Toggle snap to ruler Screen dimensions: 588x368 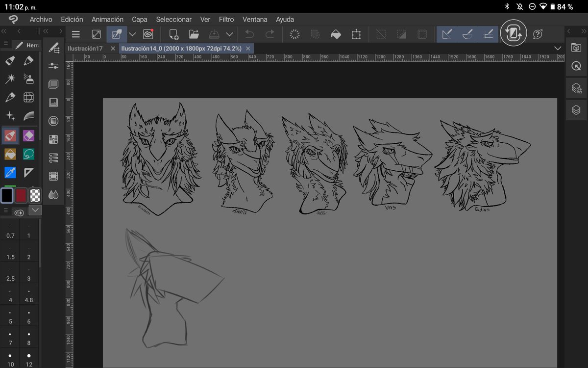click(x=447, y=34)
